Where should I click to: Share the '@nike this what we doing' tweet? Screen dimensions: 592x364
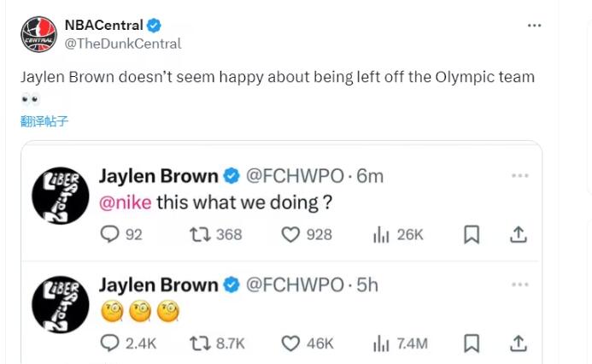pyautogui.click(x=518, y=234)
